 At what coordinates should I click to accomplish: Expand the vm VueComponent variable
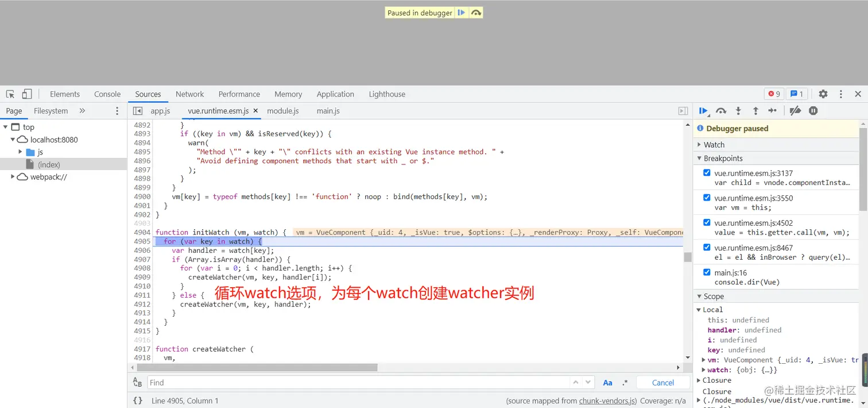tap(704, 360)
